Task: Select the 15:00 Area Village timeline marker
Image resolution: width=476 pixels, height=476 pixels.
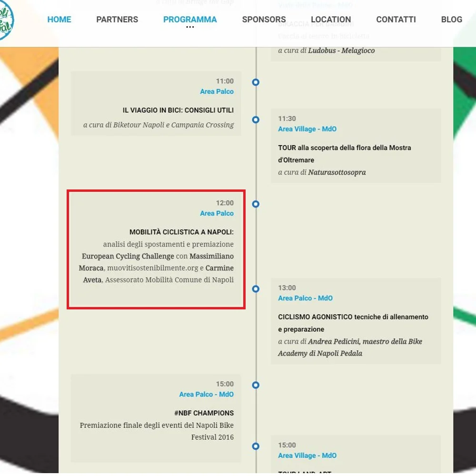Action: 256,446
